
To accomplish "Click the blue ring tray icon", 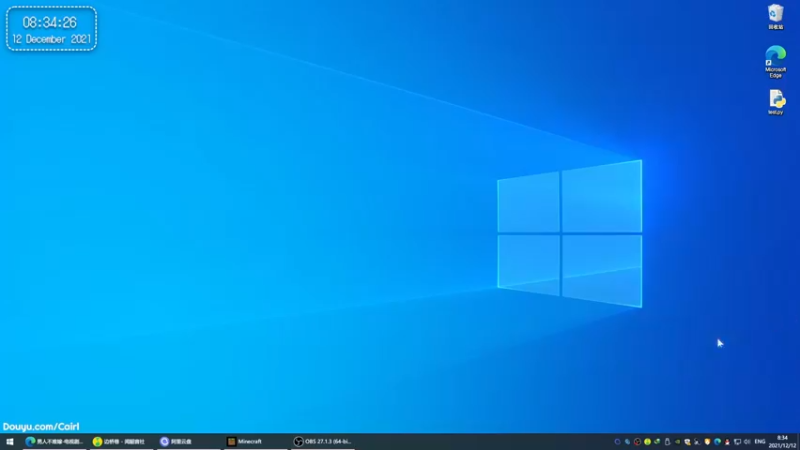I will click(617, 442).
